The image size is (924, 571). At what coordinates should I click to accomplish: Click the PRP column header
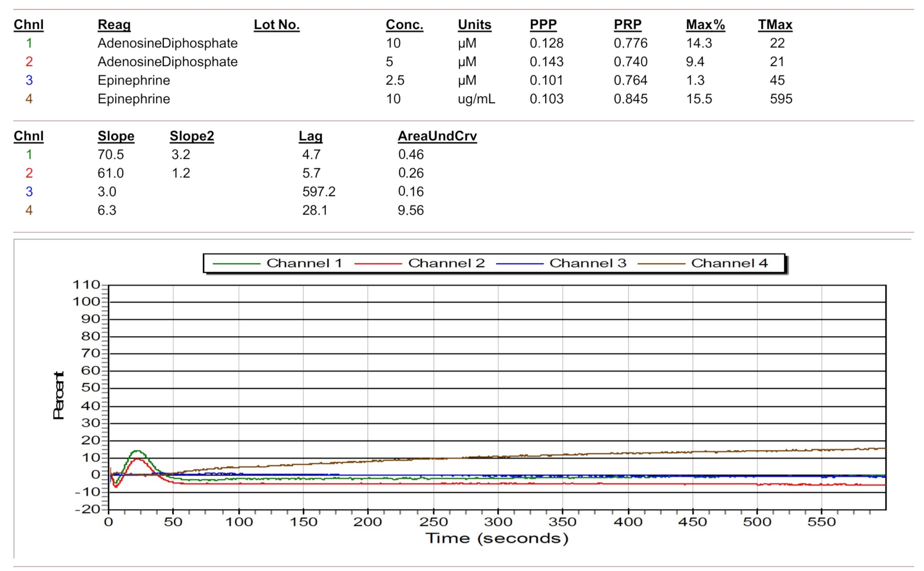coord(627,25)
